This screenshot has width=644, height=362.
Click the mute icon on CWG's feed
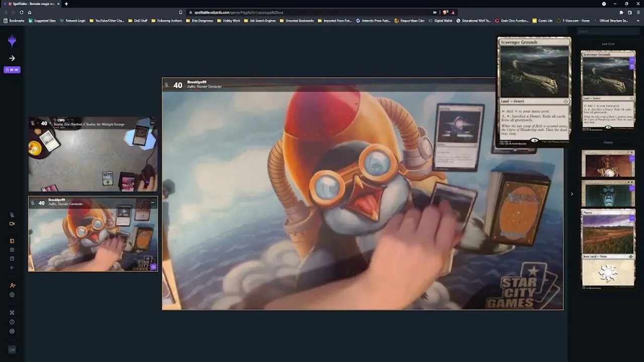click(x=33, y=123)
